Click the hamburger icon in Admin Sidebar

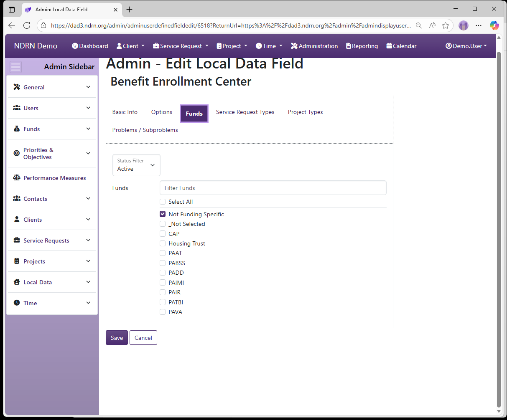16,67
